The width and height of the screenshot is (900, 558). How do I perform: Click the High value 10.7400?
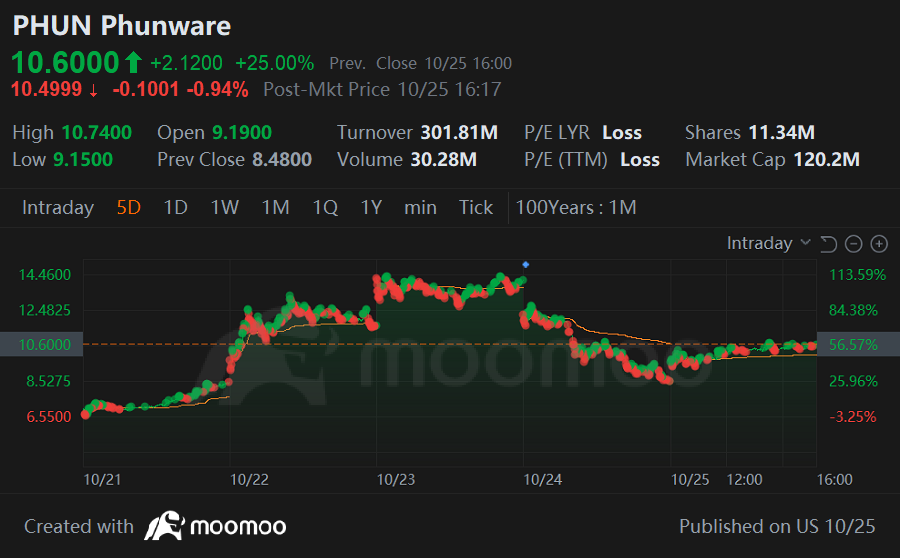click(x=97, y=133)
